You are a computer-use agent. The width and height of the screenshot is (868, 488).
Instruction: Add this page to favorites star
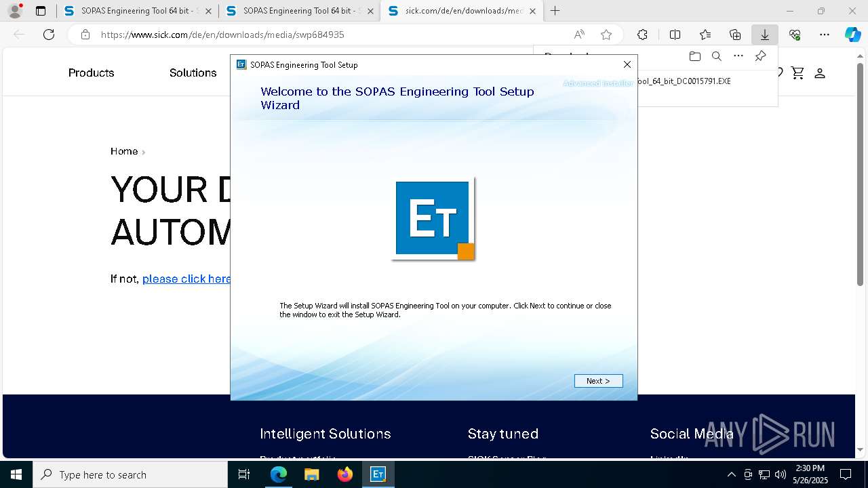point(606,35)
